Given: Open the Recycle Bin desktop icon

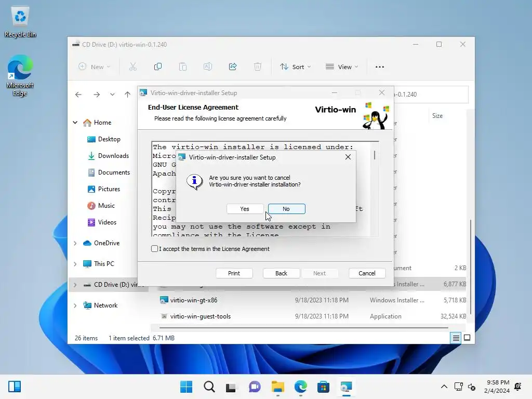Looking at the screenshot, I should pyautogui.click(x=20, y=22).
